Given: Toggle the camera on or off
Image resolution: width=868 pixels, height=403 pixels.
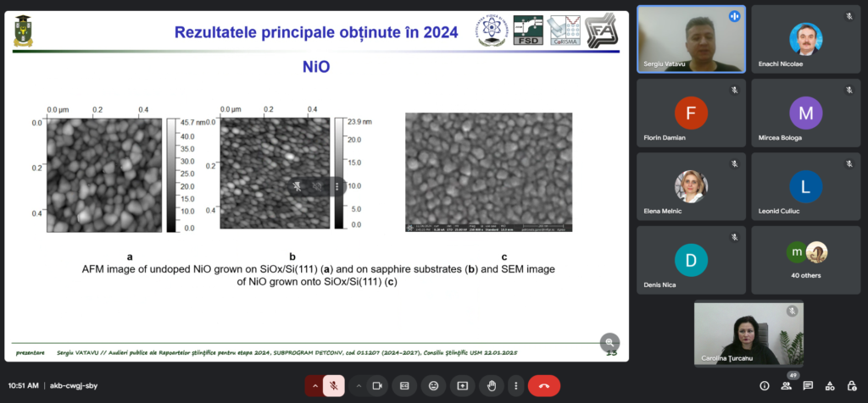Looking at the screenshot, I should pos(377,385).
